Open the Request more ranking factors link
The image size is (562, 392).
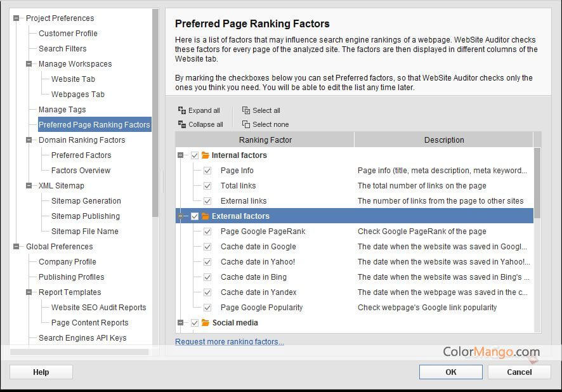(229, 342)
